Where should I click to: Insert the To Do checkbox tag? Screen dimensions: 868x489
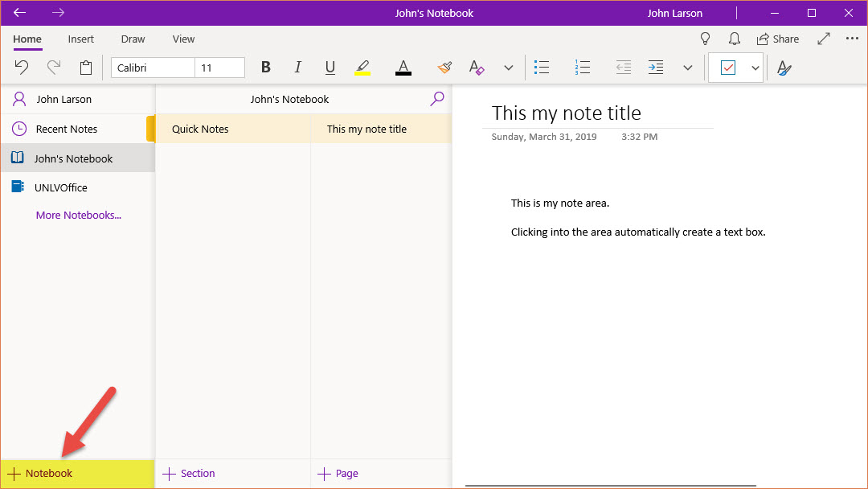(728, 68)
